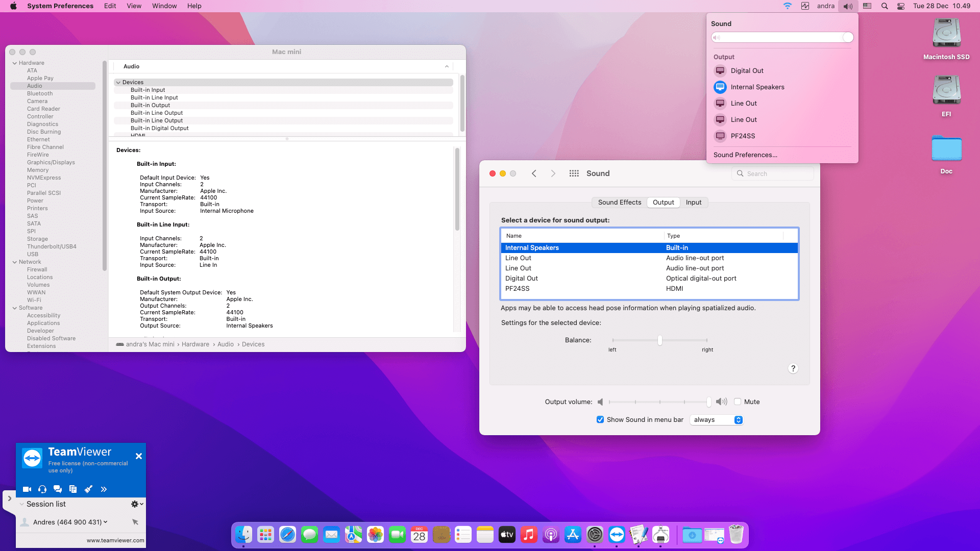Click the TeamViewer file transfer icon
This screenshot has height=551, width=980.
[73, 489]
